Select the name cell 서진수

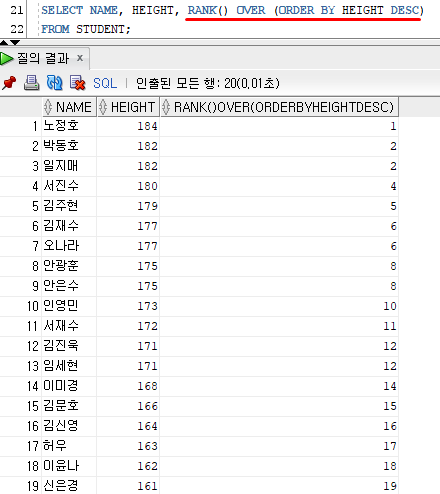pos(69,186)
